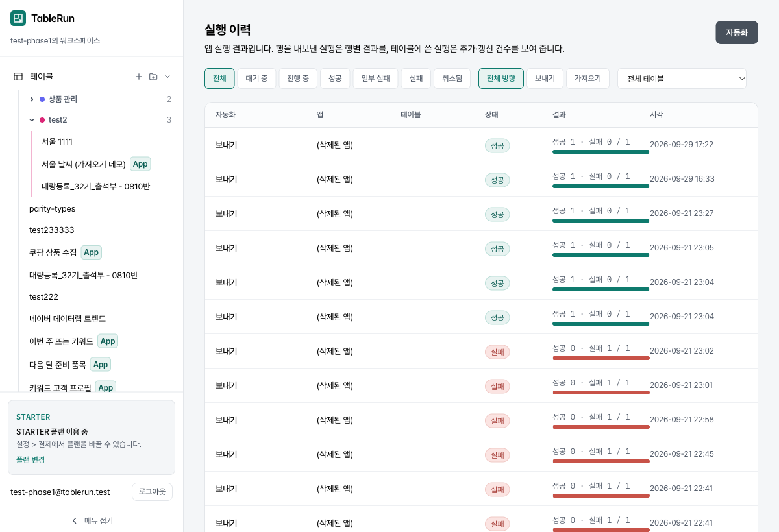The image size is (779, 532).
Task: Click the 성공 badge in 2026-09-29 16:33 row
Action: 497,180
